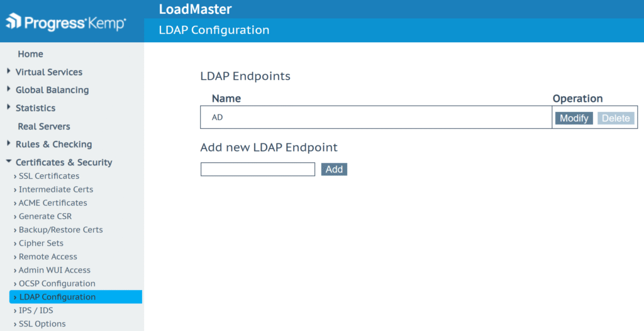The width and height of the screenshot is (644, 331).
Task: Open Rules & Checking menu label
Action: [x=54, y=144]
